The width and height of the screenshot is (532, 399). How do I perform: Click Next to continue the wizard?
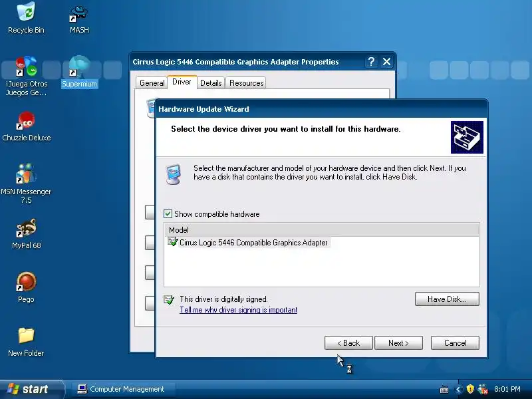click(398, 343)
